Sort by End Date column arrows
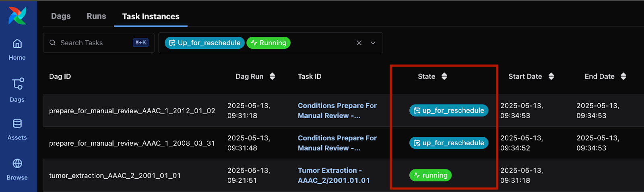This screenshot has width=644, height=192. 623,77
